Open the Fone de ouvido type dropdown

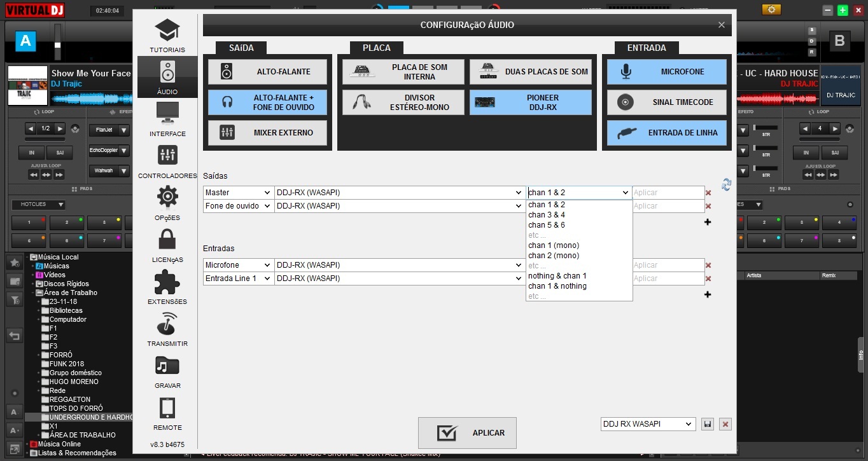[x=239, y=206]
